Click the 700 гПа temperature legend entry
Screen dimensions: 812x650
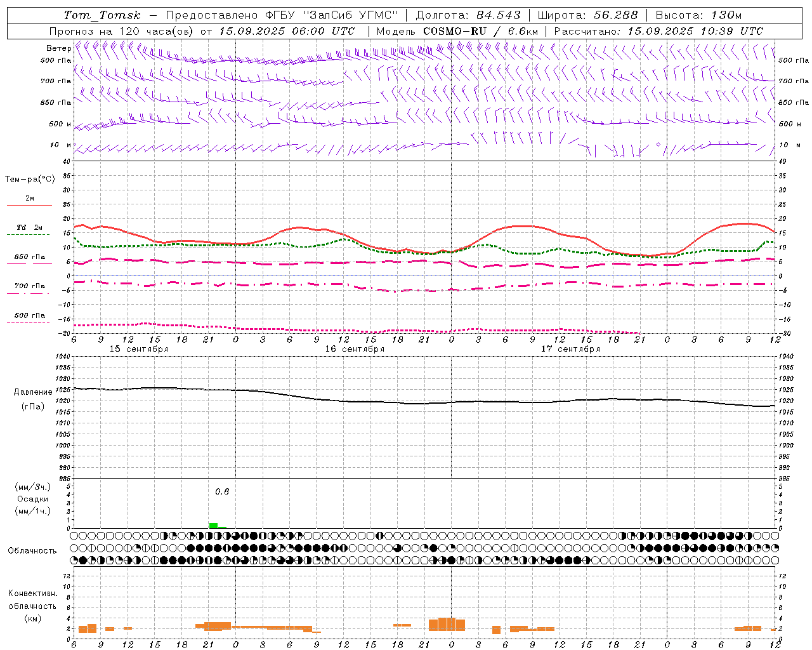pos(29,288)
